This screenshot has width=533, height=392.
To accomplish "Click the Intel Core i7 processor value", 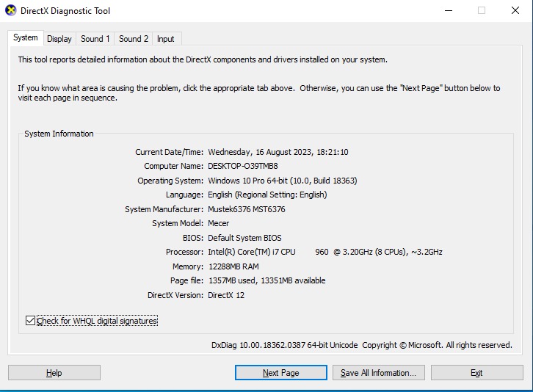I will point(324,253).
